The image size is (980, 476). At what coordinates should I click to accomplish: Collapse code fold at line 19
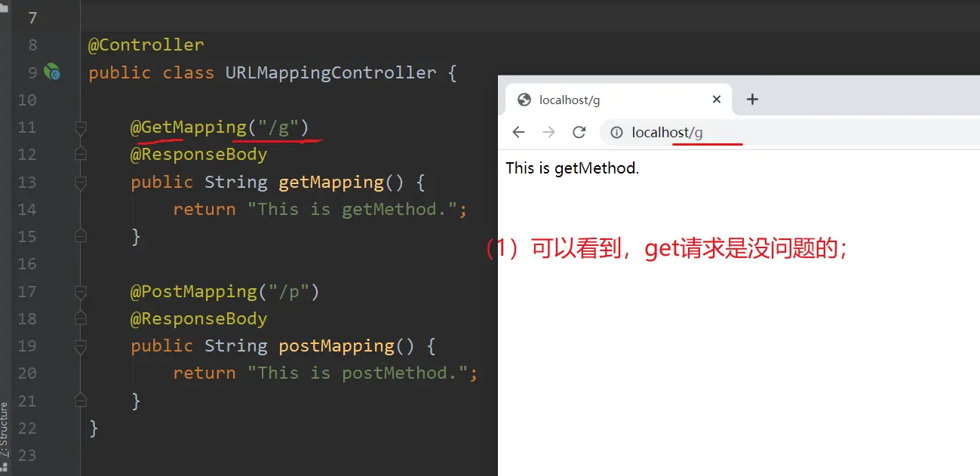point(81,346)
